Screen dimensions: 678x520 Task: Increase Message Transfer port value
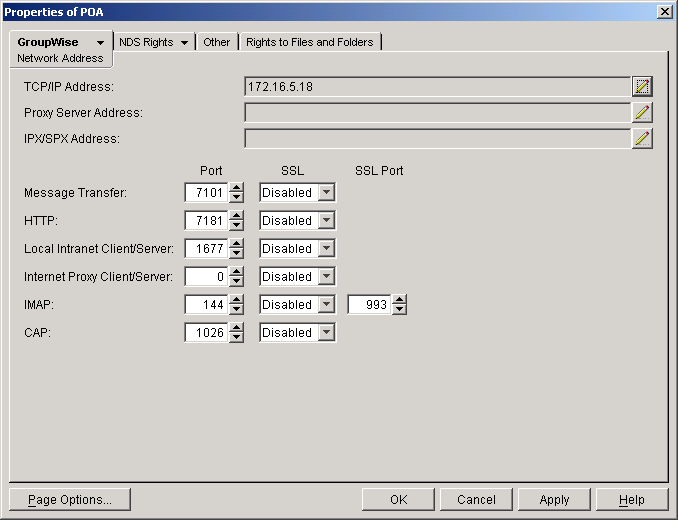236,188
